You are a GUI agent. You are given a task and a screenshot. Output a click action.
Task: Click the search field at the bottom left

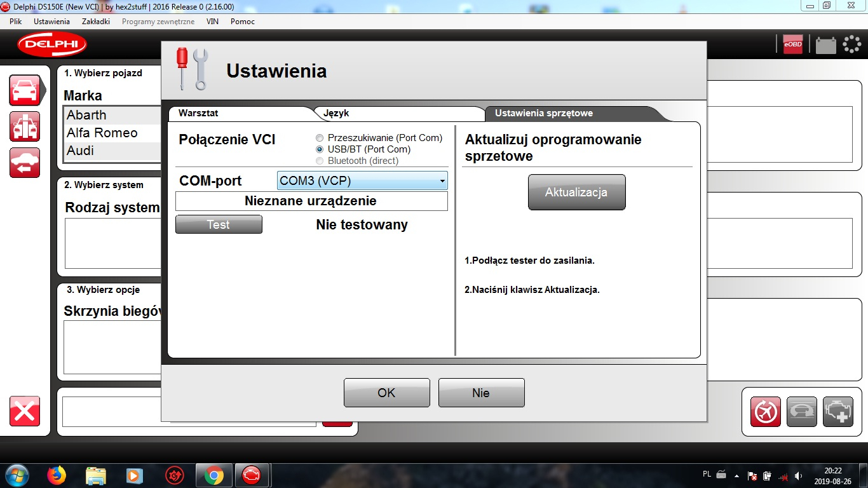(189, 412)
